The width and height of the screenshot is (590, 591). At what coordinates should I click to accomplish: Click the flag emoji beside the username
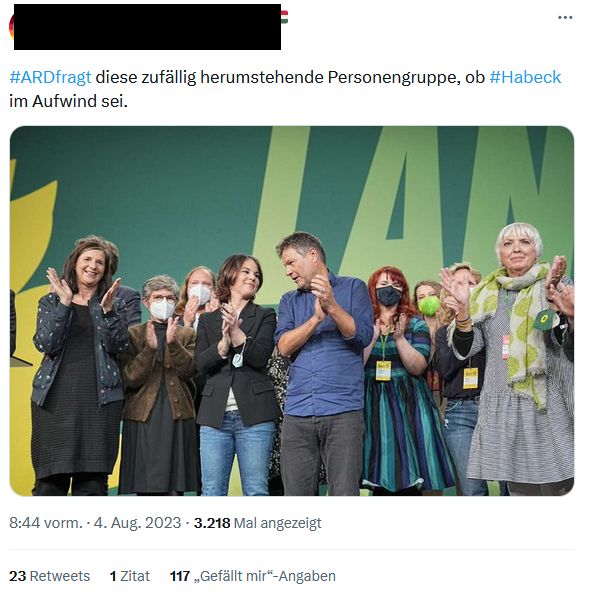pos(285,17)
